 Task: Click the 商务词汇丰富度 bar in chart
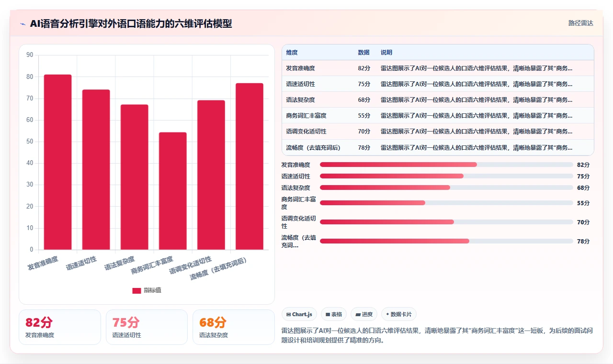172,191
